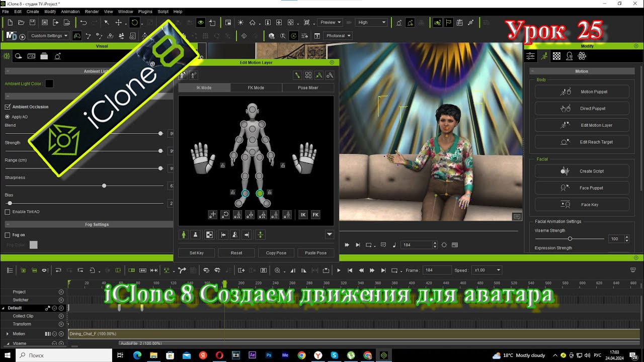Click the Copy Pose button
The width and height of the screenshot is (644, 362).
(276, 253)
